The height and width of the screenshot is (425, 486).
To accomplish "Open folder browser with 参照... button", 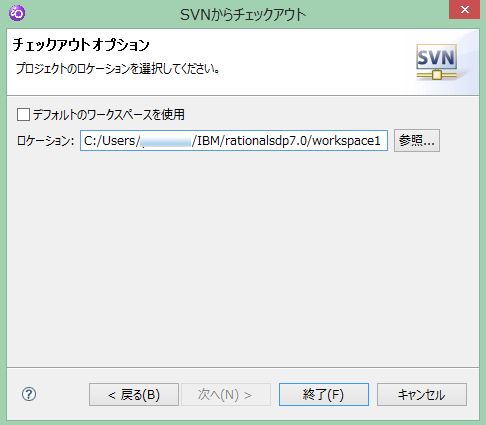I will [417, 141].
